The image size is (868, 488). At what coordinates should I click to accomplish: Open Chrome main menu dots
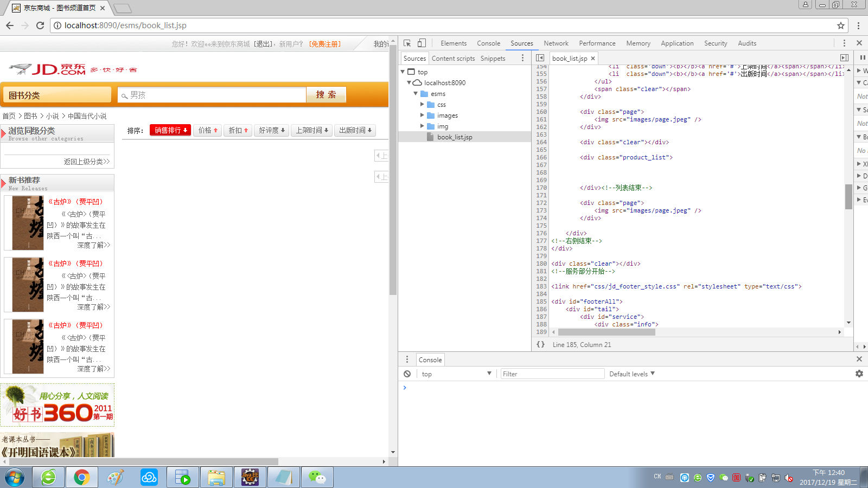coord(858,25)
